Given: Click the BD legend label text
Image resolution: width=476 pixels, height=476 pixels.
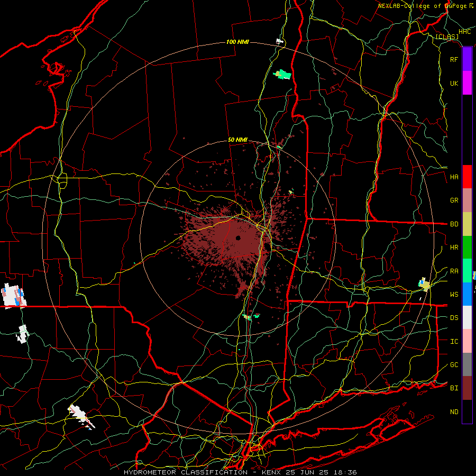Looking at the screenshot, I should pyautogui.click(x=454, y=224).
